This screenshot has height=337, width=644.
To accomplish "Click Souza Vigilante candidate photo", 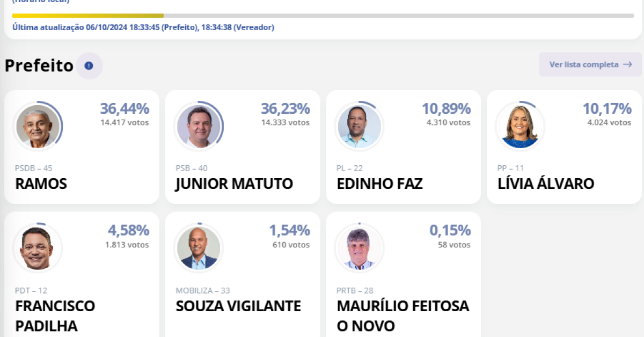I will coord(199,248).
